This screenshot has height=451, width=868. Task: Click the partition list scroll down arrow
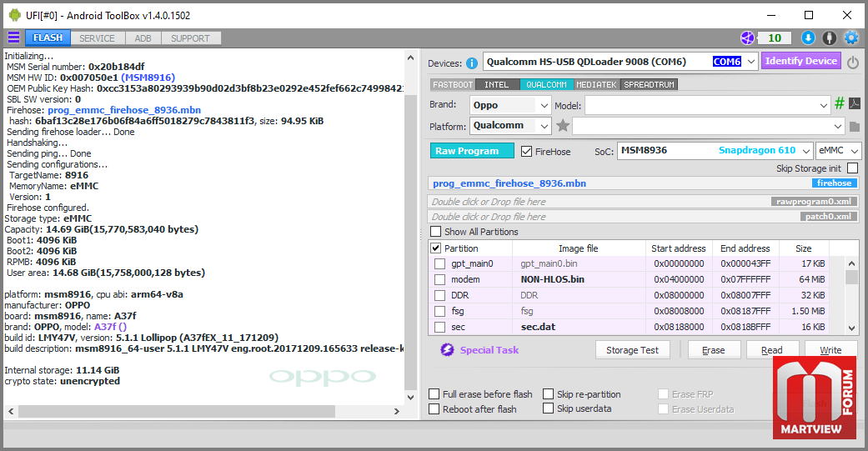coord(851,328)
